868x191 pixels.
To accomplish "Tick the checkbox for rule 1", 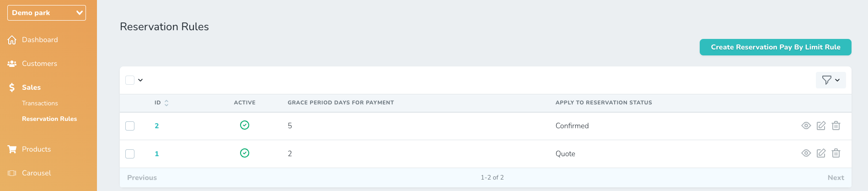I will [130, 154].
